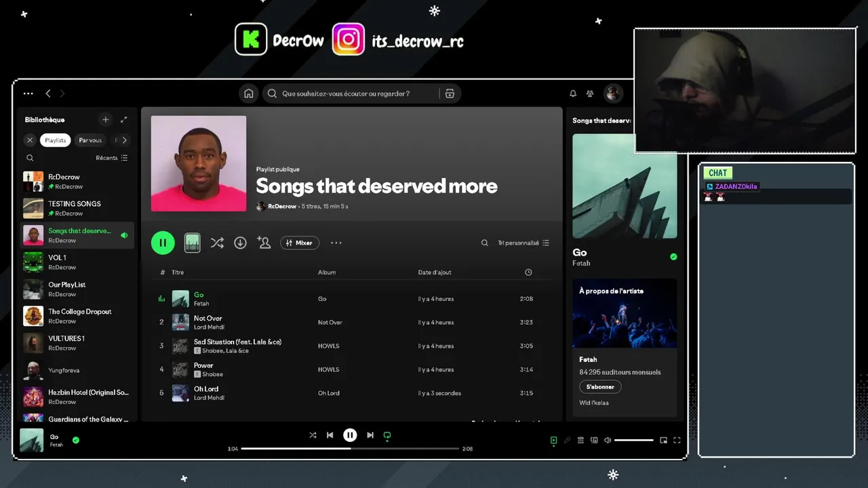Click the playlist cover image
Viewport: 868px width, 488px height.
[199, 163]
